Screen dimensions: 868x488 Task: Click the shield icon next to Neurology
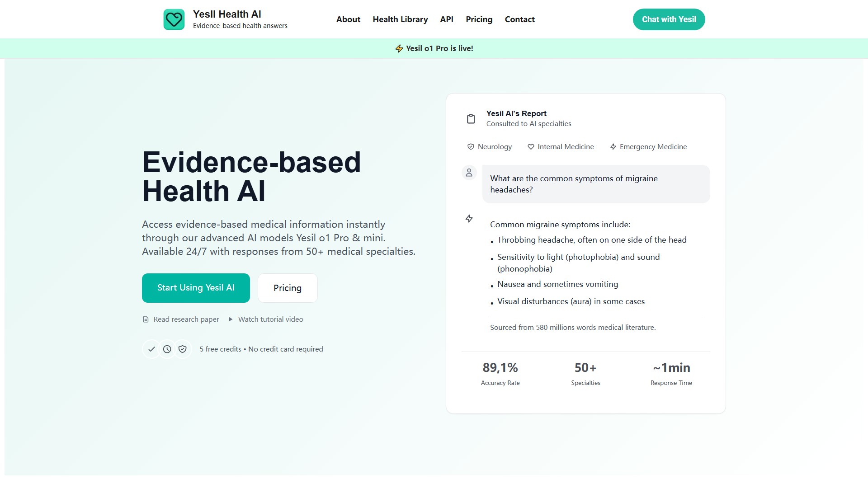(471, 147)
